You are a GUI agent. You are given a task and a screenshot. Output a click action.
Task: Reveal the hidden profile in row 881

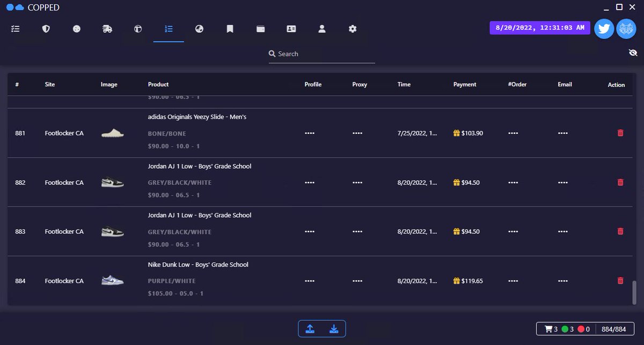click(310, 133)
